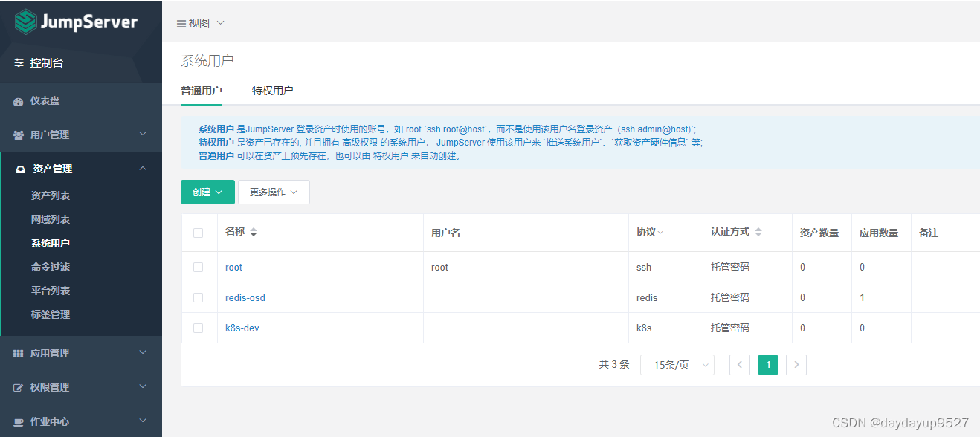Open 命令过滤 in sidebar
Image resolution: width=980 pixels, height=437 pixels.
pyautogui.click(x=51, y=267)
